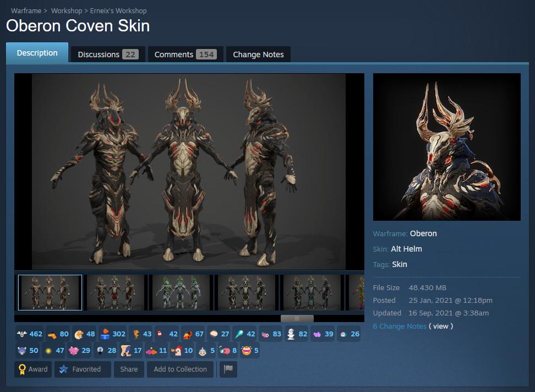
Task: Click the award badge with count 17
Action: (x=131, y=350)
